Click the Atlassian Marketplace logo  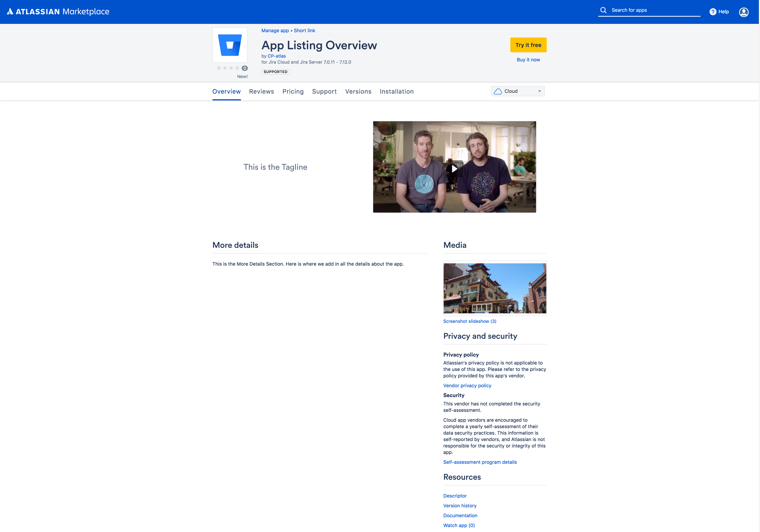pyautogui.click(x=58, y=12)
